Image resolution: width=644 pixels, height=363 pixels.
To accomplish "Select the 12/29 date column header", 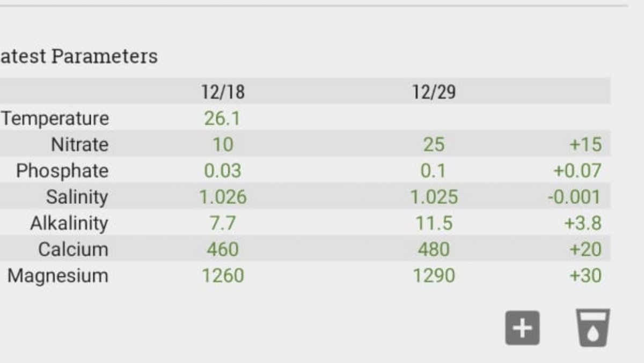I will point(434,92).
